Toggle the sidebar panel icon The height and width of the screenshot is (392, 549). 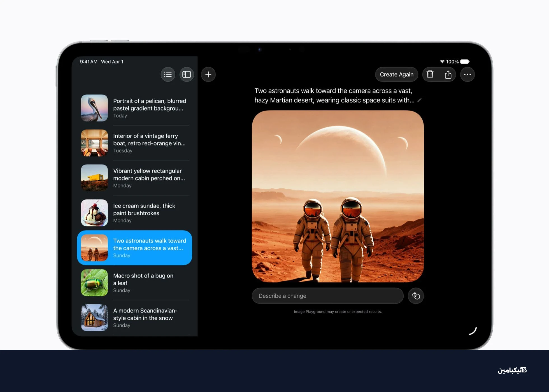[187, 74]
